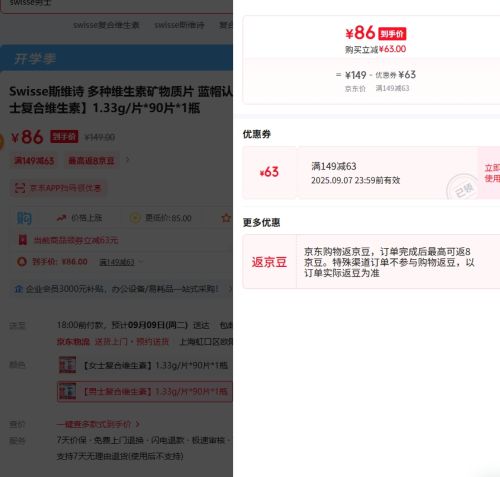Expand promotions via the arrow after 最高返8京豆

coord(127,160)
